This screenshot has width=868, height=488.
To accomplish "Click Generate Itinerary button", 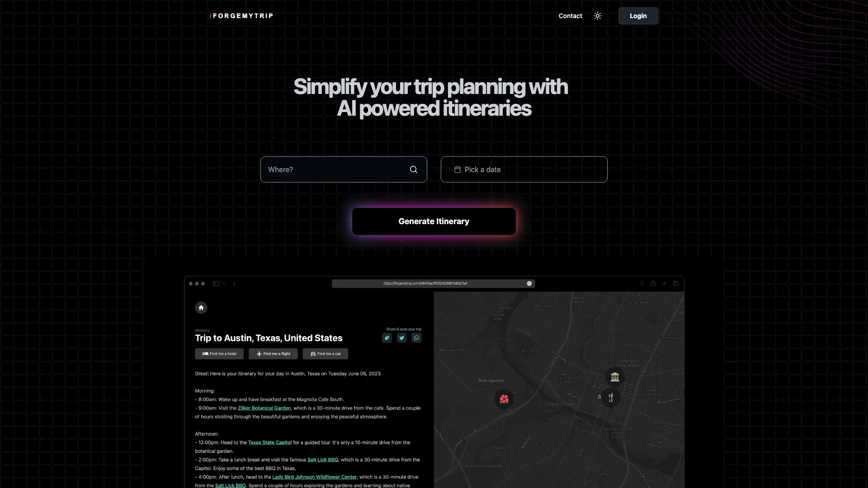I will 434,221.
